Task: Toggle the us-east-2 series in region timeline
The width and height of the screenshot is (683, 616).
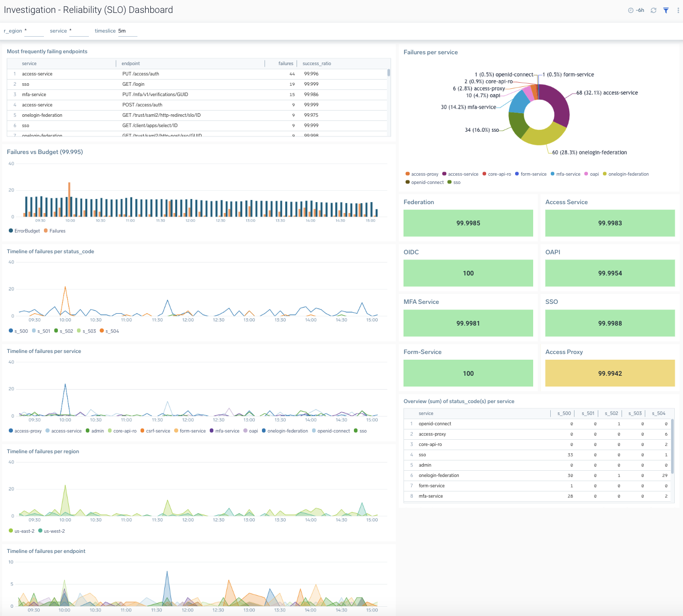Action: click(x=23, y=531)
